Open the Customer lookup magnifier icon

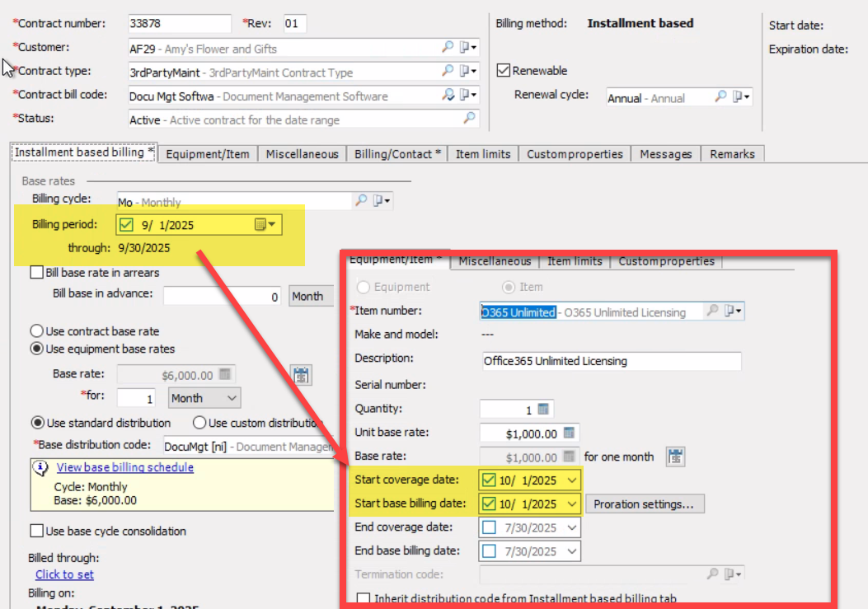tap(448, 47)
